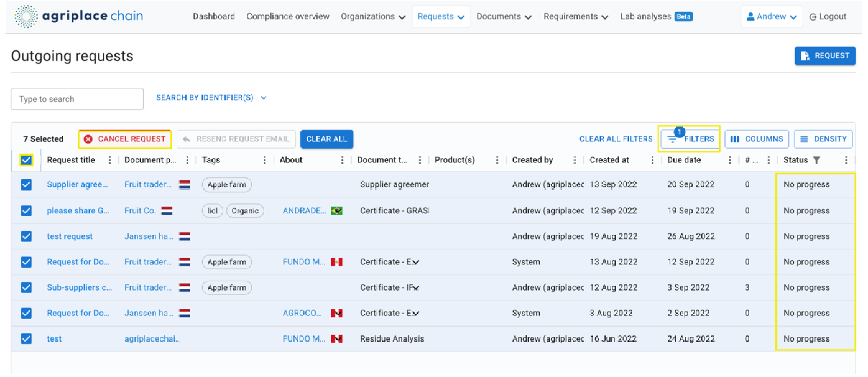
Task: Uncheck the test request row checkbox
Action: [26, 236]
